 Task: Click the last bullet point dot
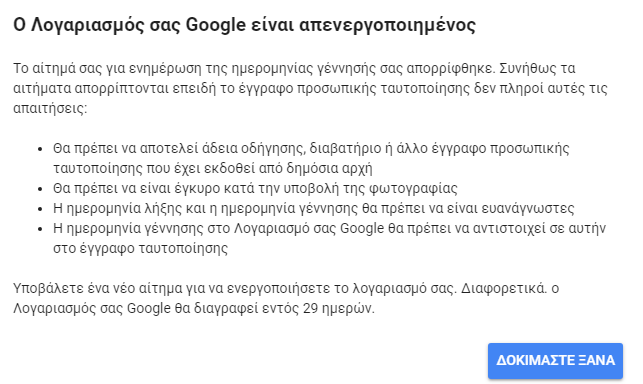[x=40, y=229]
